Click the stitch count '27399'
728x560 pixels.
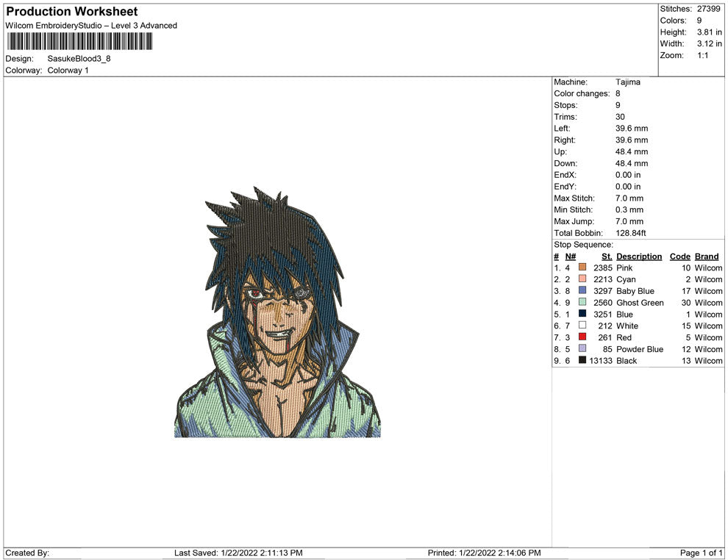click(708, 9)
